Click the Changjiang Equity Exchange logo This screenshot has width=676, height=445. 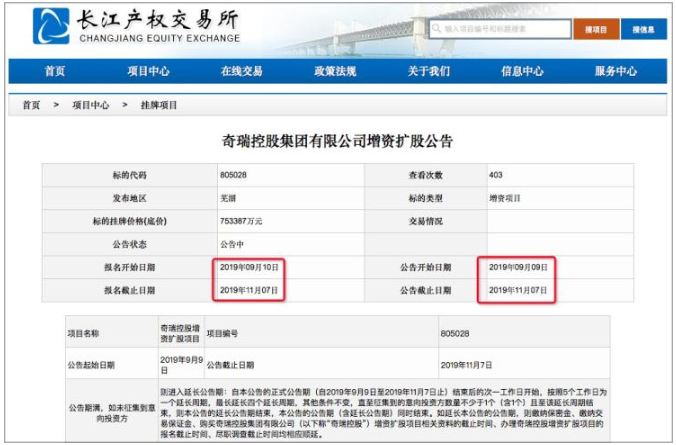(136, 26)
